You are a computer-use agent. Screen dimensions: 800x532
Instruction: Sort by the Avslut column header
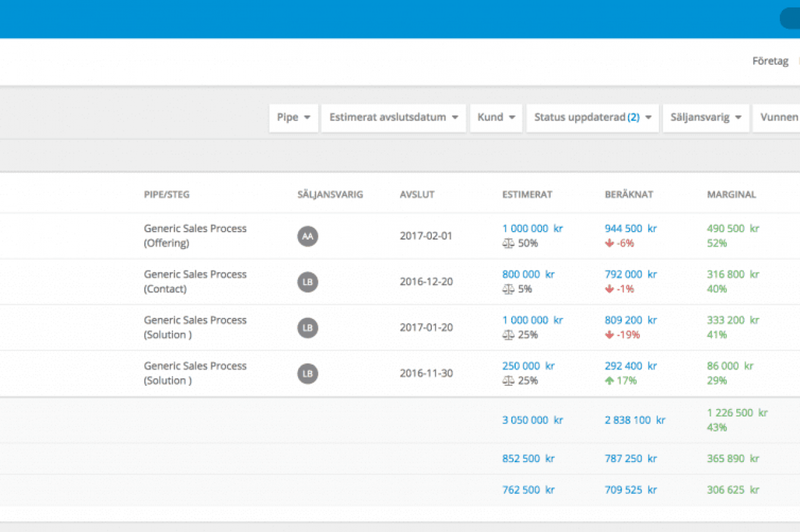(417, 194)
